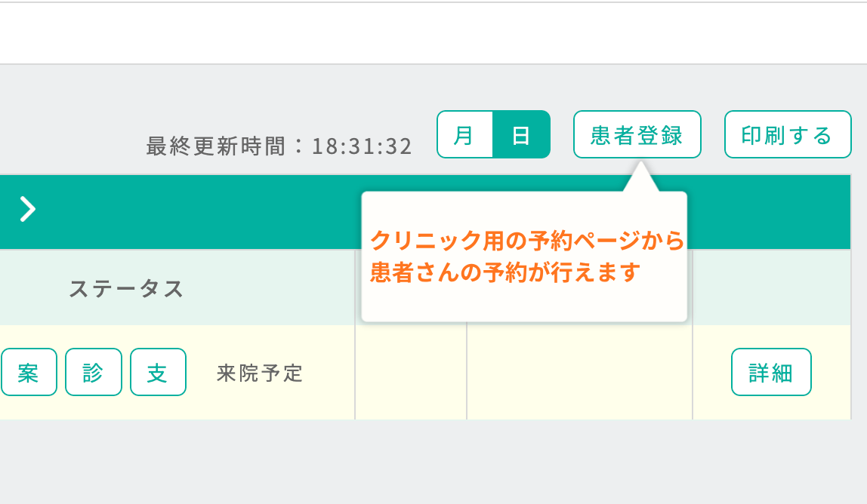Open 詳細 details for the appointment
Viewport: 867px width, 504px height.
[x=771, y=372]
